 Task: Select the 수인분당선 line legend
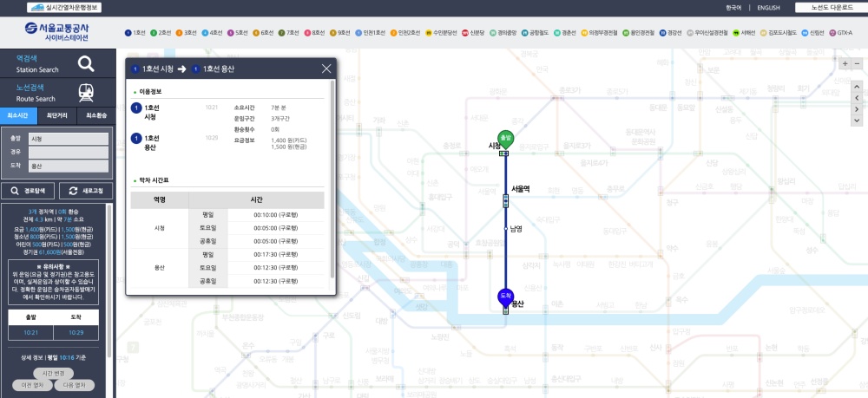[x=442, y=33]
